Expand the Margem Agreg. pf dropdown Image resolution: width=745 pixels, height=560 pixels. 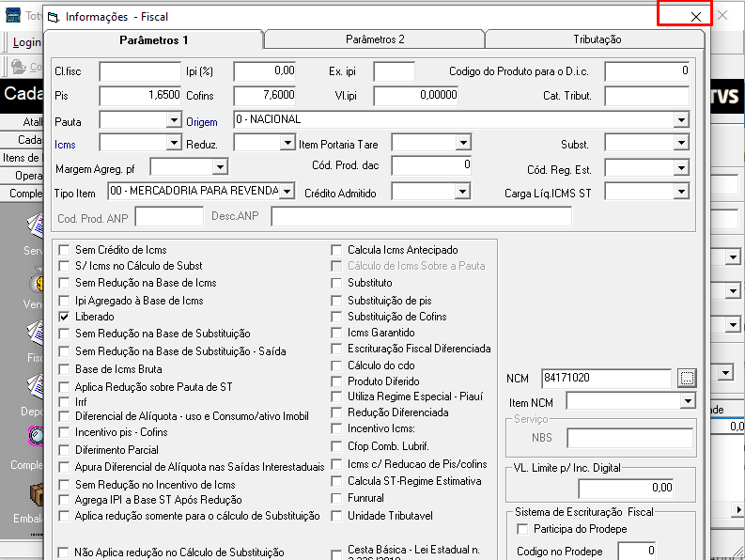(x=220, y=167)
